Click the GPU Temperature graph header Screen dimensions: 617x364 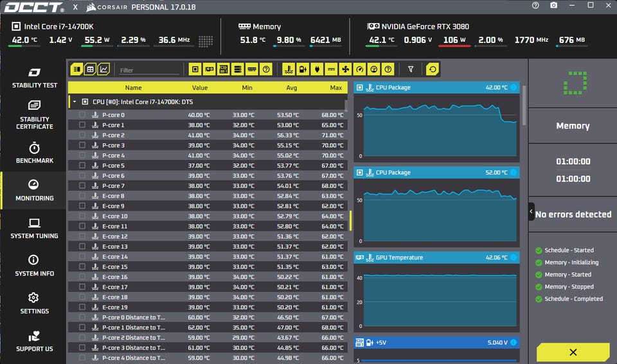click(436, 257)
